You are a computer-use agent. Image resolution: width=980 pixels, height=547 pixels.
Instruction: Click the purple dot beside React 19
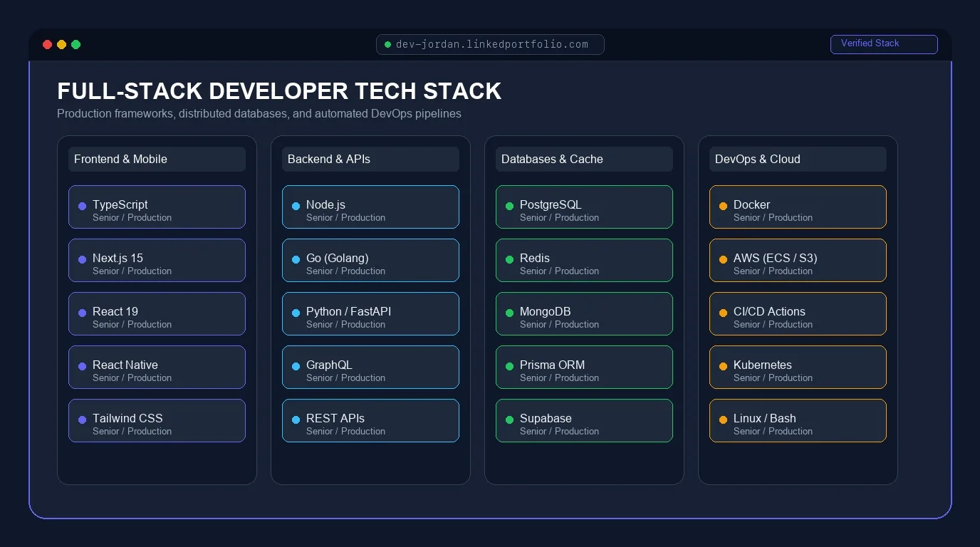[82, 313]
